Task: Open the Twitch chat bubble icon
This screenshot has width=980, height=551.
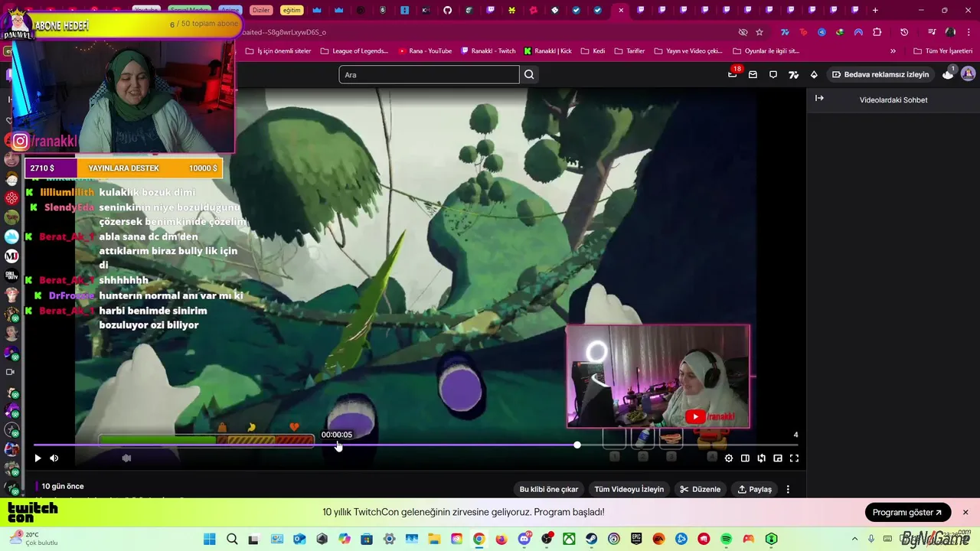Action: pos(773,74)
